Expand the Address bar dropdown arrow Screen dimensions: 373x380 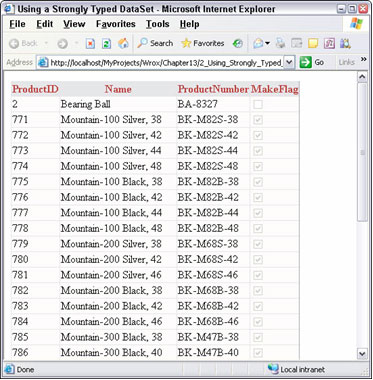click(289, 62)
